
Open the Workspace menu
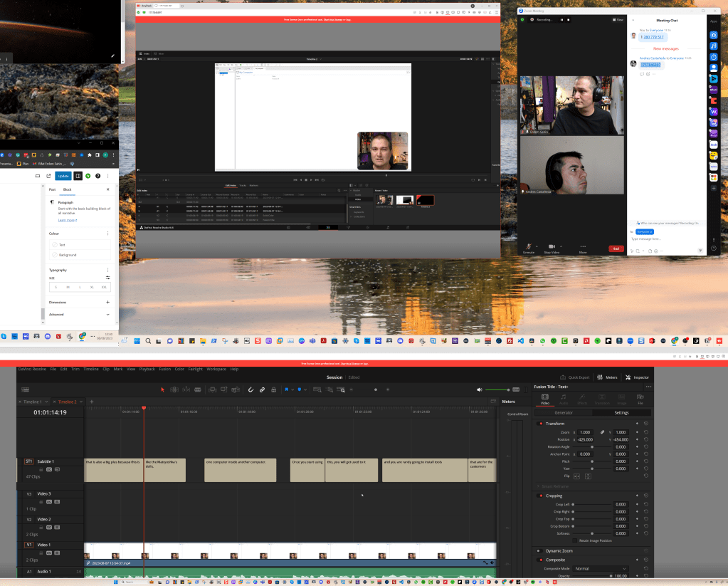point(216,369)
